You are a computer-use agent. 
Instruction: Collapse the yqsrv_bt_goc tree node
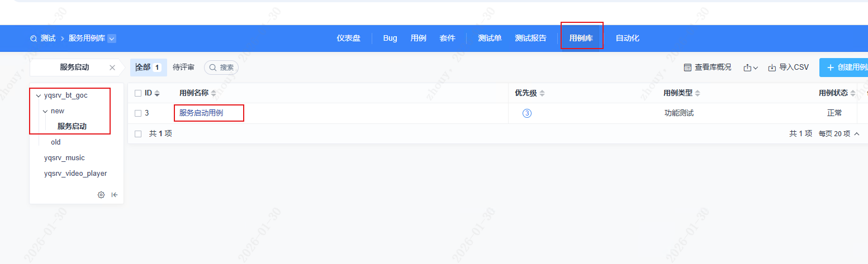tap(39, 95)
